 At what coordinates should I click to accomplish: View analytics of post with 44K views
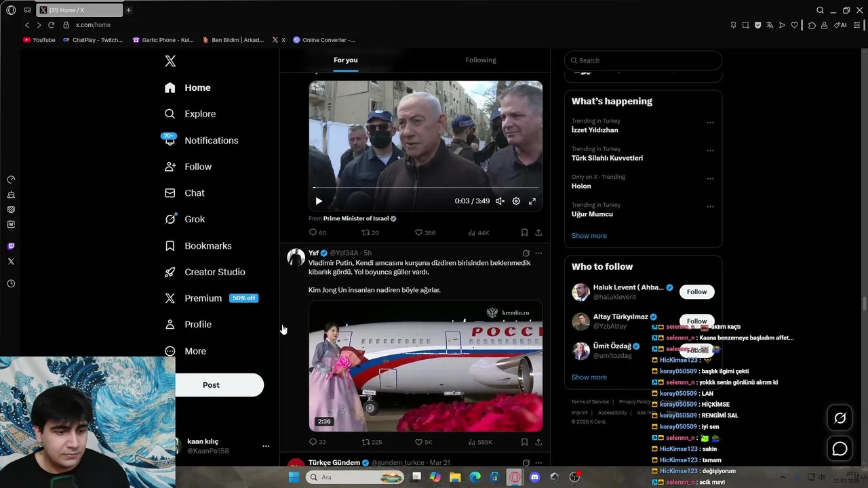tap(478, 232)
